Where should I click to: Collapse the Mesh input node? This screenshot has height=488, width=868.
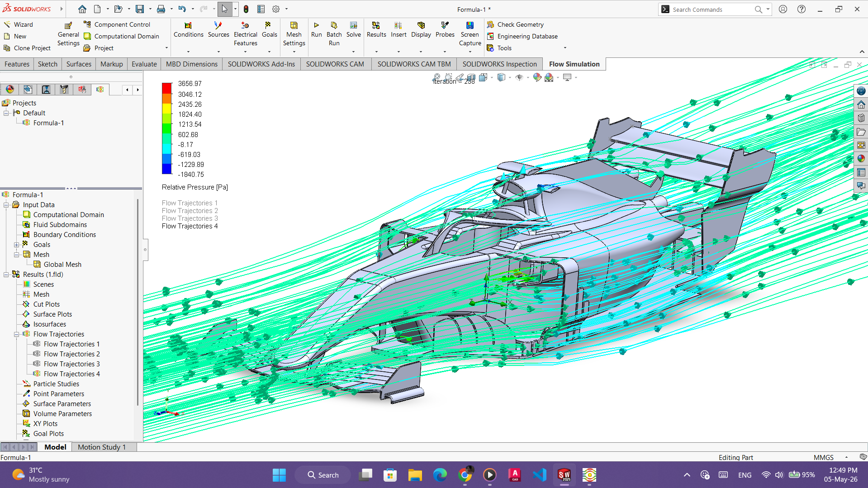click(17, 255)
